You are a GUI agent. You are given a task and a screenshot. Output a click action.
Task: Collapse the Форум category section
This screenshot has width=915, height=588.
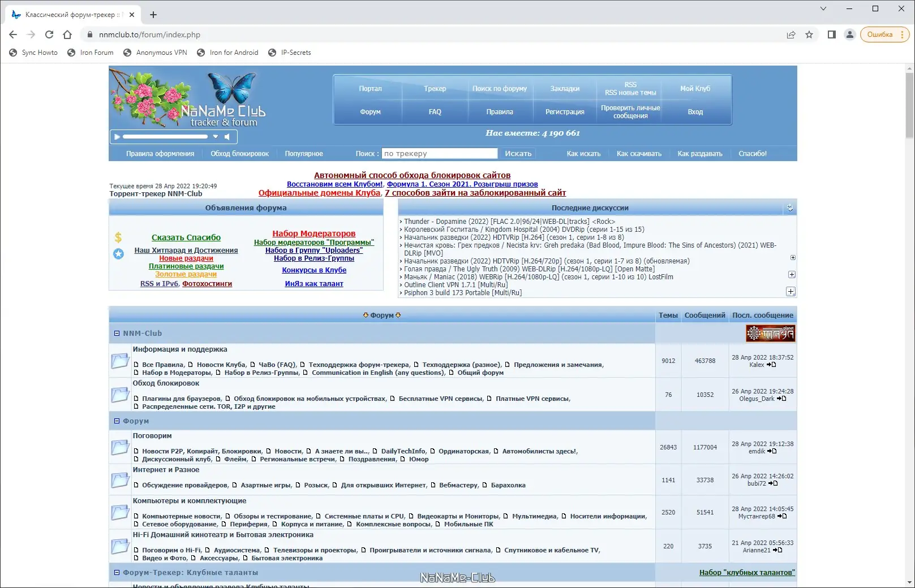117,421
